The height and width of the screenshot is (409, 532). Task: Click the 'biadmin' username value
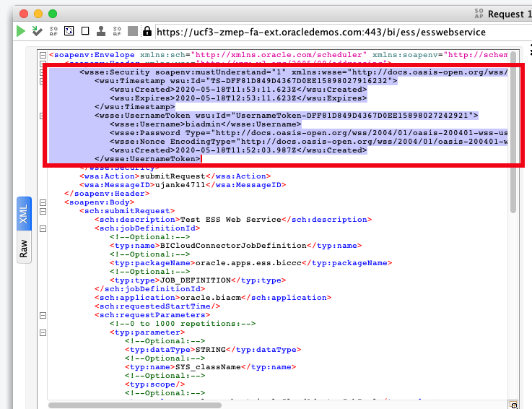(x=203, y=124)
